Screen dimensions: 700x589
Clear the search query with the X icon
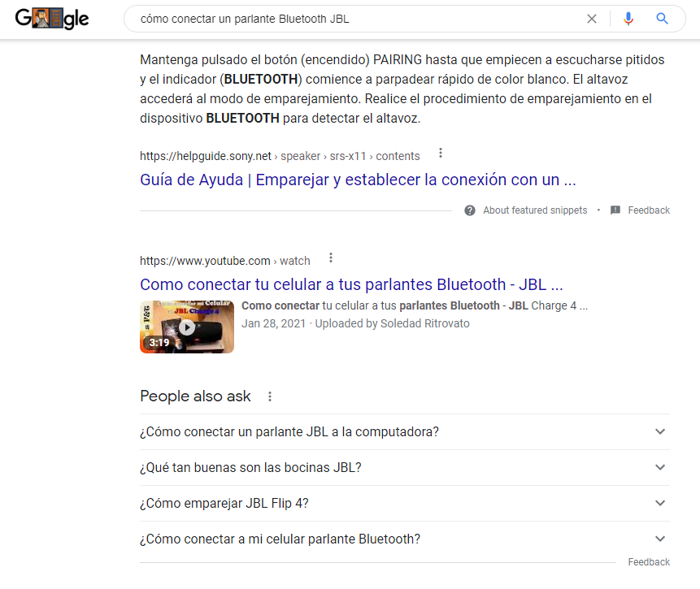pos(592,18)
